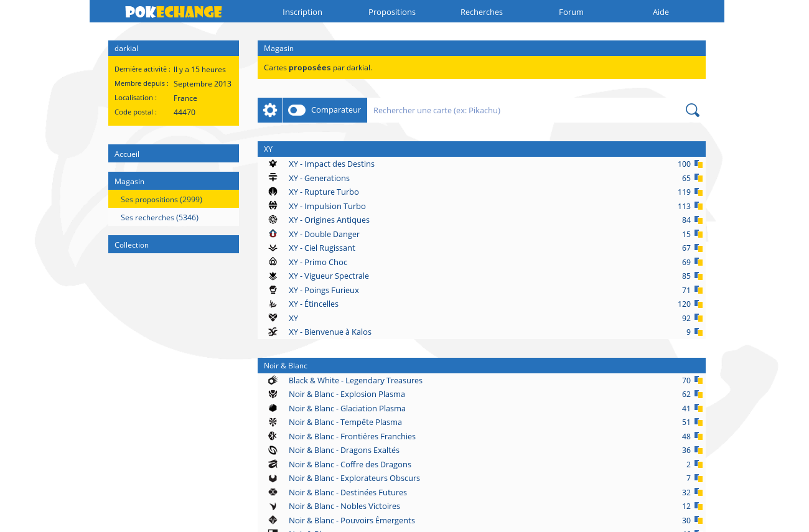Toggle the Comparateur switch

(297, 110)
